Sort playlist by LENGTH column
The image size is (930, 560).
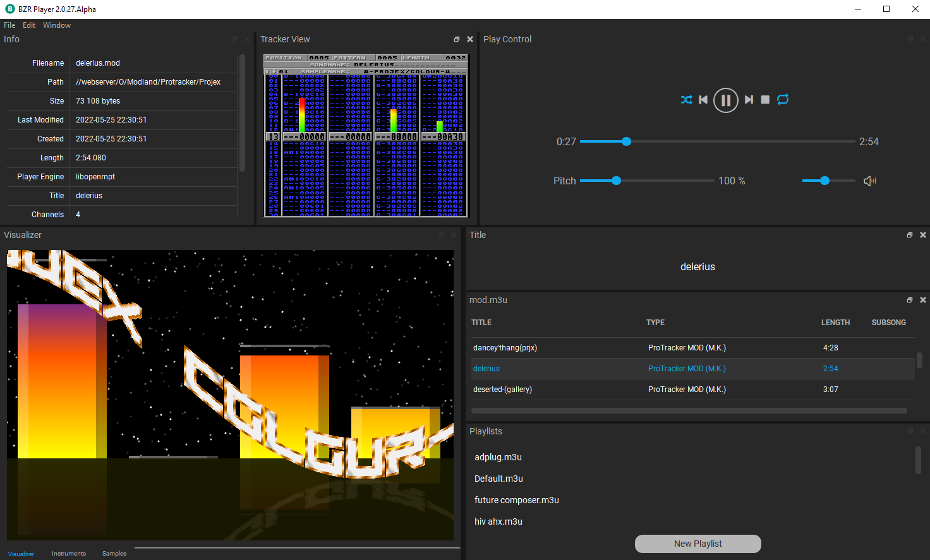[x=835, y=323]
